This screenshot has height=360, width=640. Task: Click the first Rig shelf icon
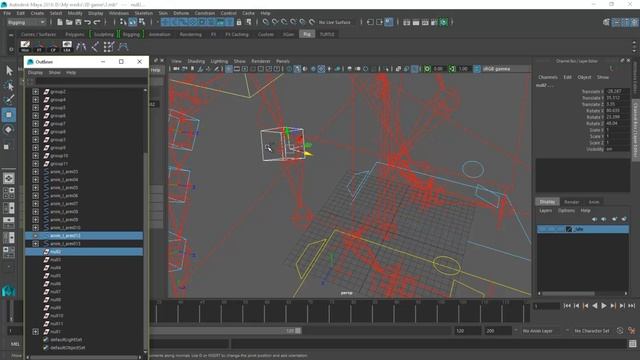point(25,46)
